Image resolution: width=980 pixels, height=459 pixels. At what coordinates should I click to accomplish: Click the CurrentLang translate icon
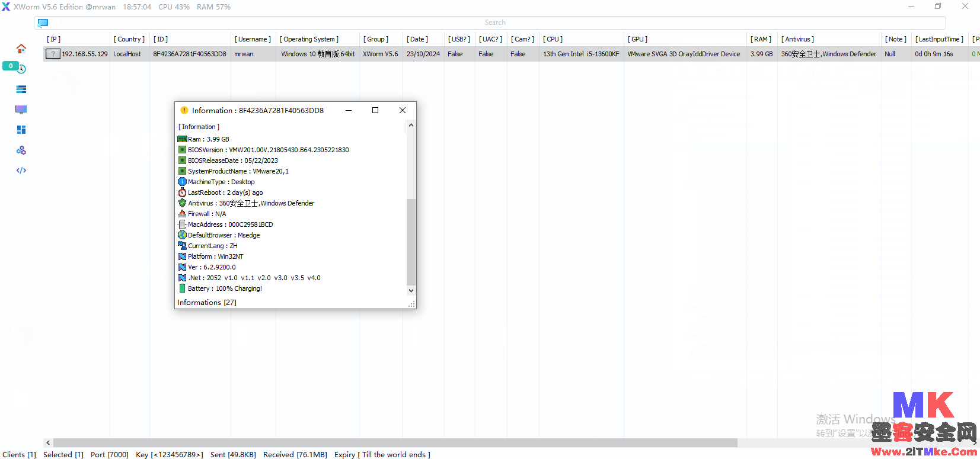183,246
